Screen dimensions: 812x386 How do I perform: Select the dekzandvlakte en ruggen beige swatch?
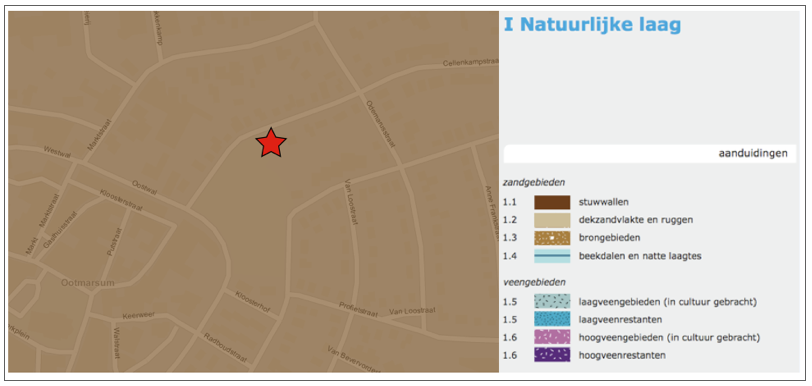coord(552,220)
